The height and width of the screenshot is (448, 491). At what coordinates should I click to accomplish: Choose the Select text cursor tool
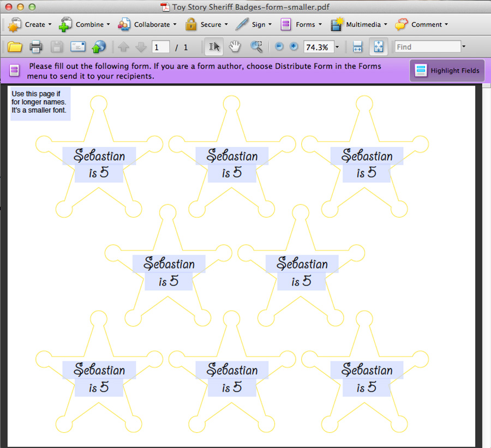[x=214, y=47]
